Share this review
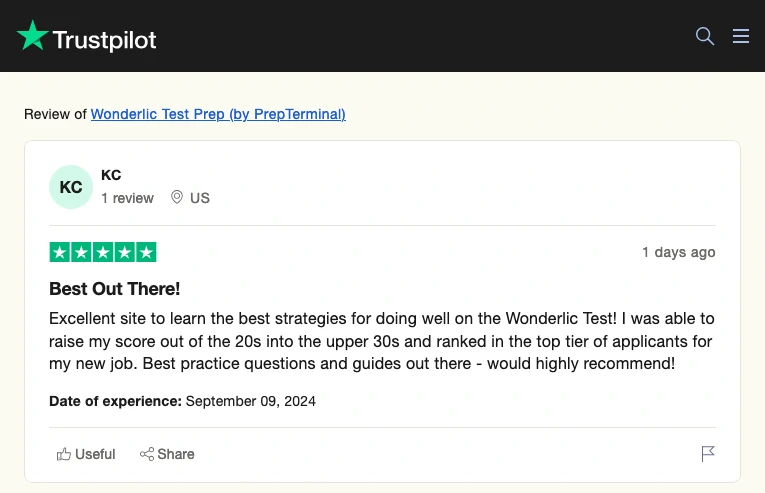This screenshot has width=765, height=493. click(167, 454)
